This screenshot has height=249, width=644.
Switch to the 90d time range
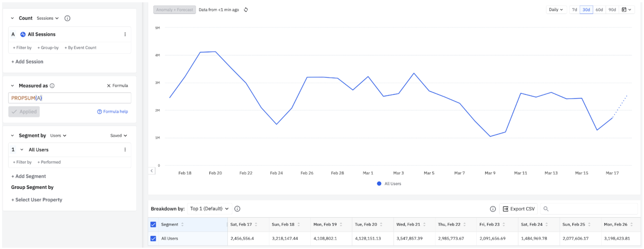coord(612,10)
